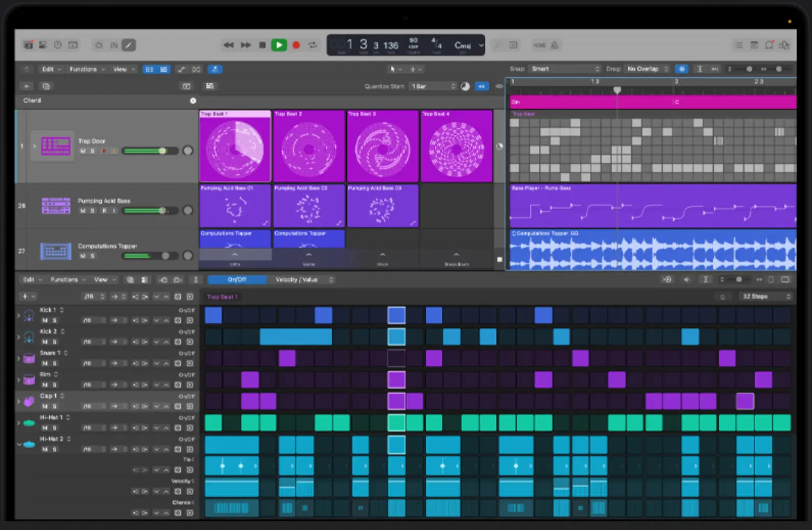Toggle the Editors pencil button
This screenshot has height=530, width=812.
coord(129,45)
